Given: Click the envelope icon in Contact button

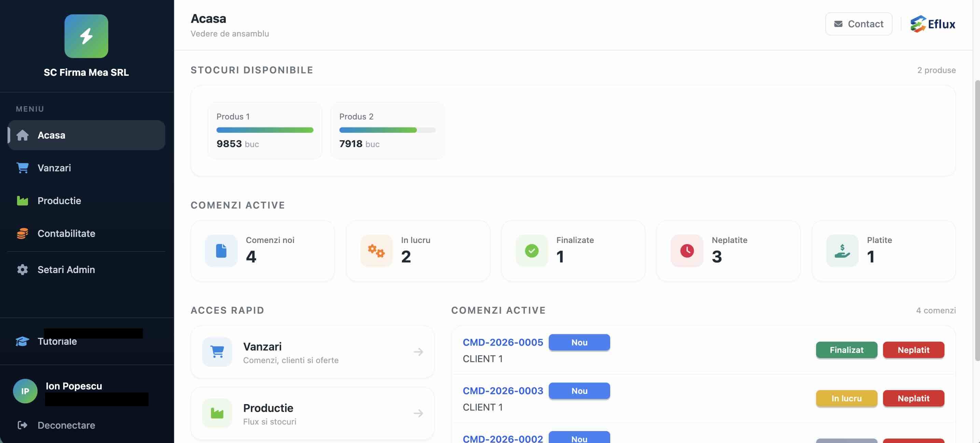Looking at the screenshot, I should 838,24.
